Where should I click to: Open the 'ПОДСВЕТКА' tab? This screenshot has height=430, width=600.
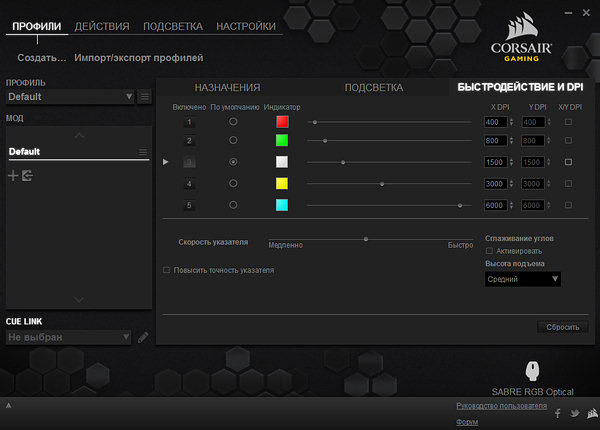pos(373,88)
